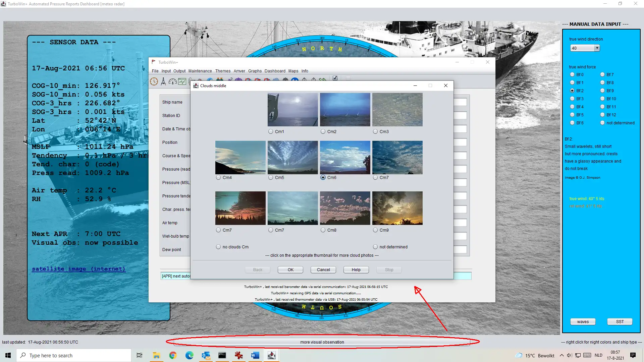Screen dimensions: 644x362
Task: Click the clock/time toolbar icon
Action: 154,81
